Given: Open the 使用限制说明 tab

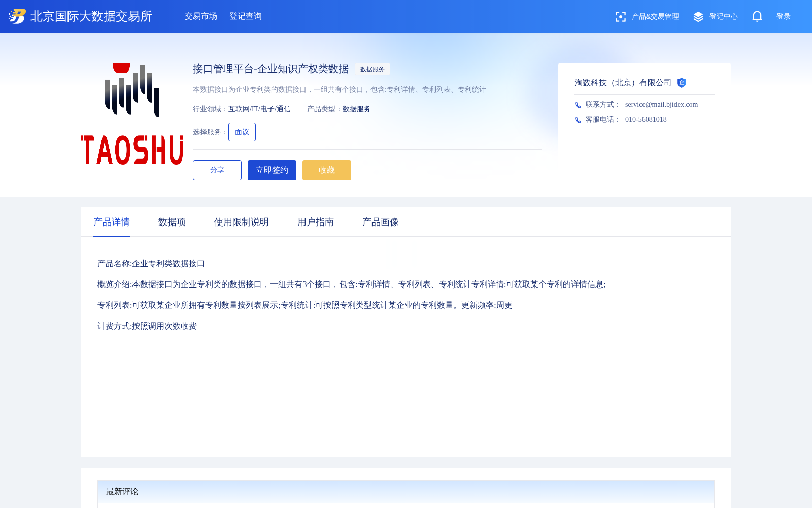Looking at the screenshot, I should point(242,222).
